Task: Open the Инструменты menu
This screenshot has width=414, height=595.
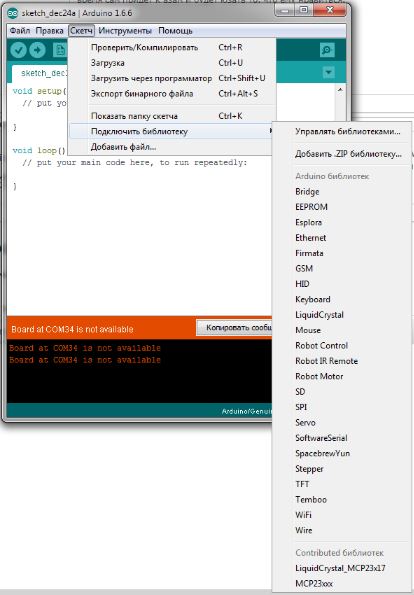Action: [125, 31]
